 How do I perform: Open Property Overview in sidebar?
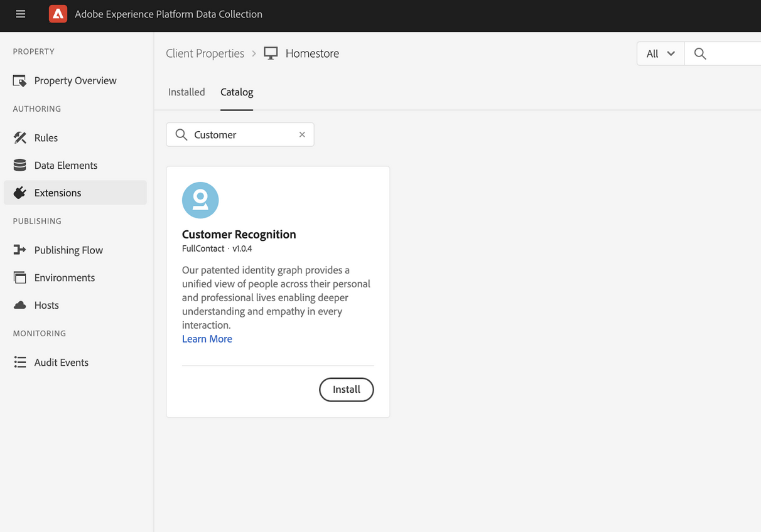(75, 80)
